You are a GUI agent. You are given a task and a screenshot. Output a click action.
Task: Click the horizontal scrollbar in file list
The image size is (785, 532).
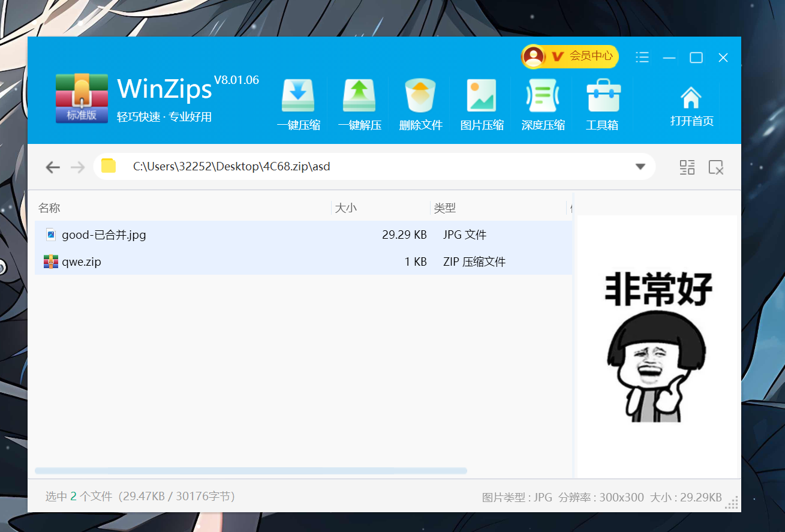point(251,471)
